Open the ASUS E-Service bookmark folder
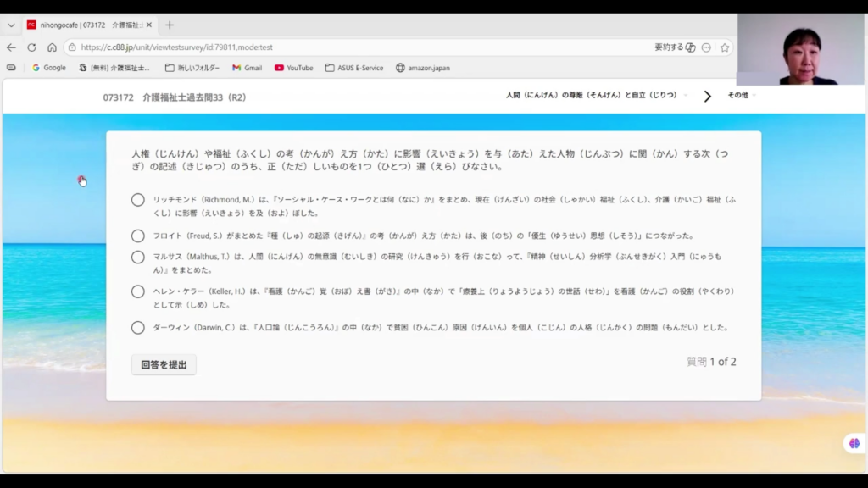 354,68
